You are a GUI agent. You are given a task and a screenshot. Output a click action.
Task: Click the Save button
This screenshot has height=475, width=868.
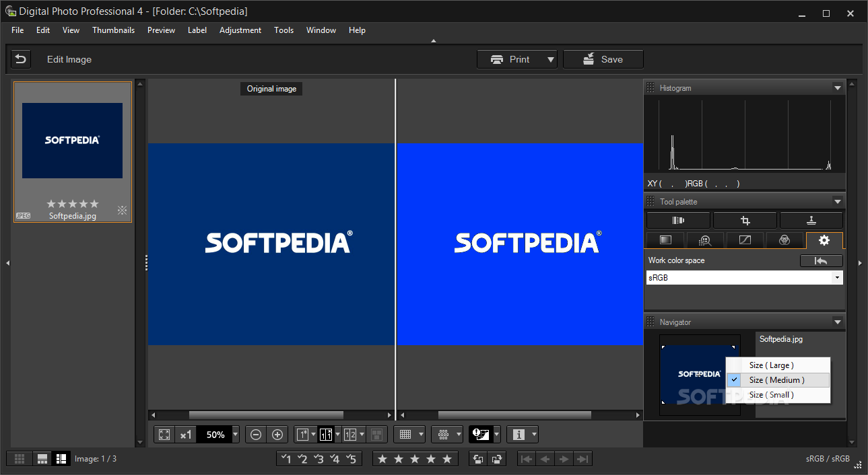click(603, 59)
